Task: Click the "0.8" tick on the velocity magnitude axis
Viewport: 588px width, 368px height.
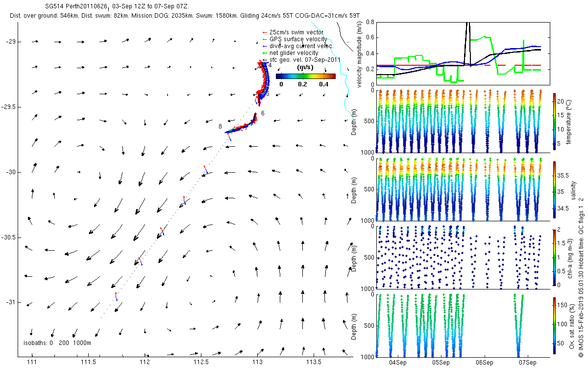Action: [370, 22]
